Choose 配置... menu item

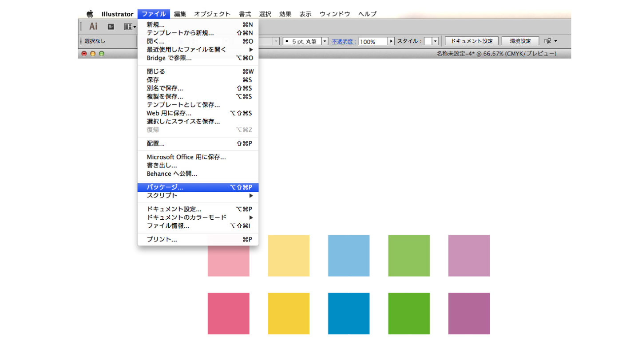pyautogui.click(x=198, y=143)
